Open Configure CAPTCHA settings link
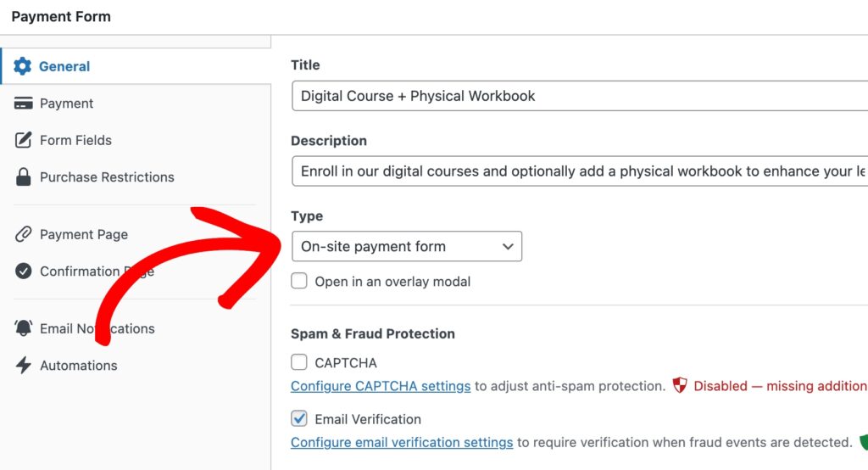This screenshot has height=470, width=868. click(381, 386)
